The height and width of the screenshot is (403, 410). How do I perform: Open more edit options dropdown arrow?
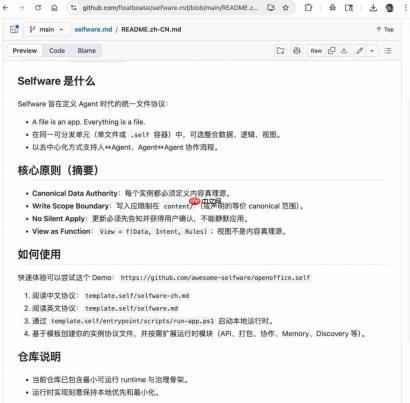point(372,51)
